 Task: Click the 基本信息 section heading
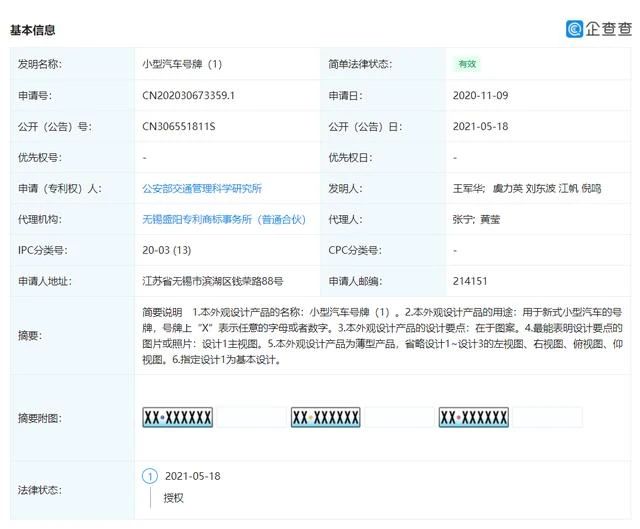[x=33, y=30]
